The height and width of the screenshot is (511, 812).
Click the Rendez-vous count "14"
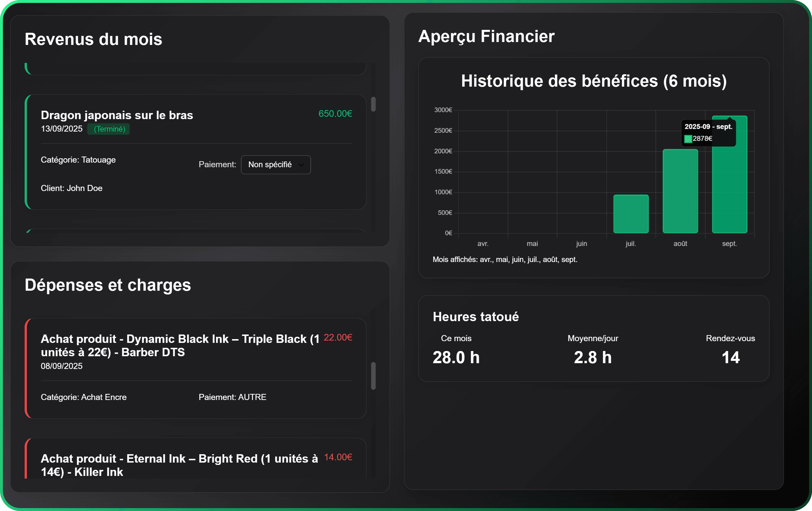[x=731, y=358]
